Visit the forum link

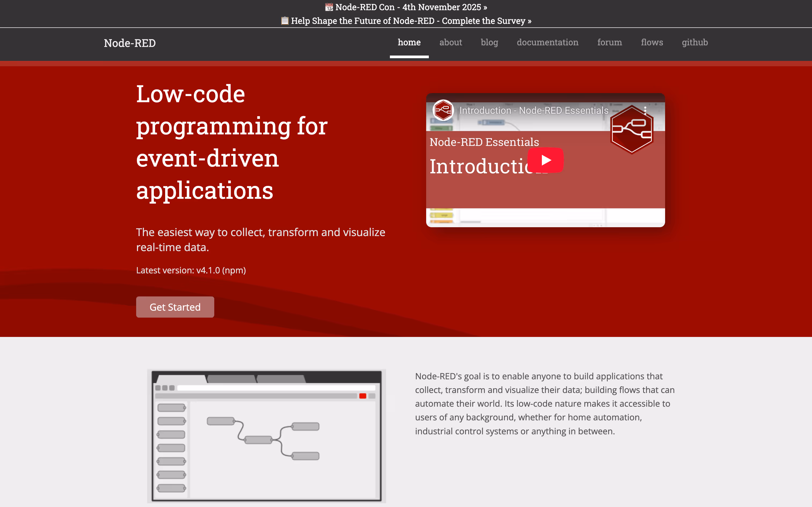(609, 42)
